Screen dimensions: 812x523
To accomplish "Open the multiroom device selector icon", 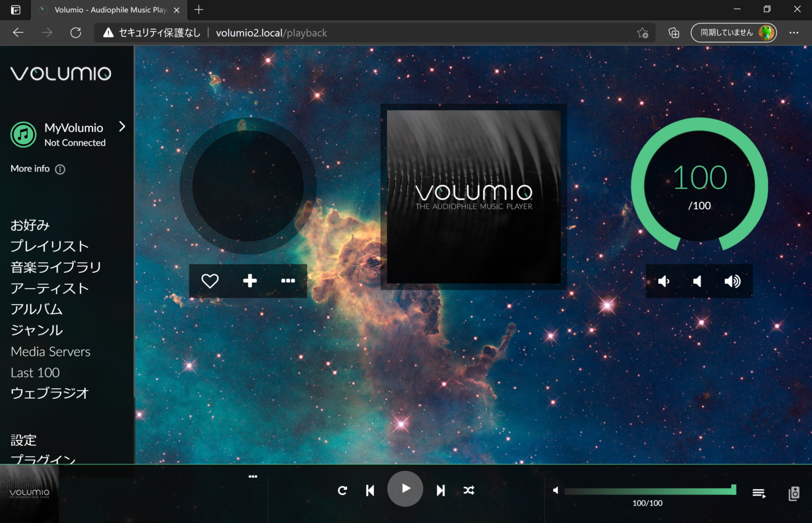I will pyautogui.click(x=793, y=493).
